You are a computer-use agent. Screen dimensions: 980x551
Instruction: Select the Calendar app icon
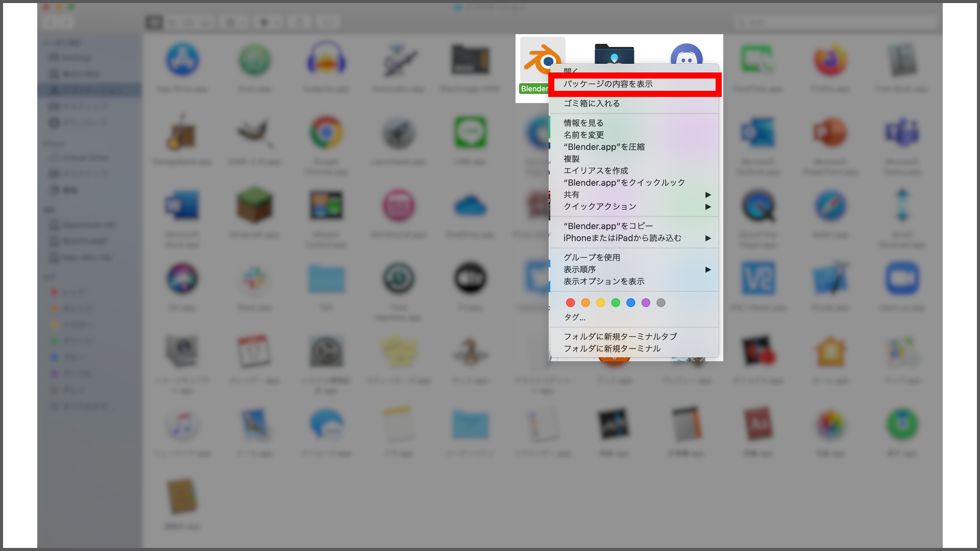[x=254, y=351]
